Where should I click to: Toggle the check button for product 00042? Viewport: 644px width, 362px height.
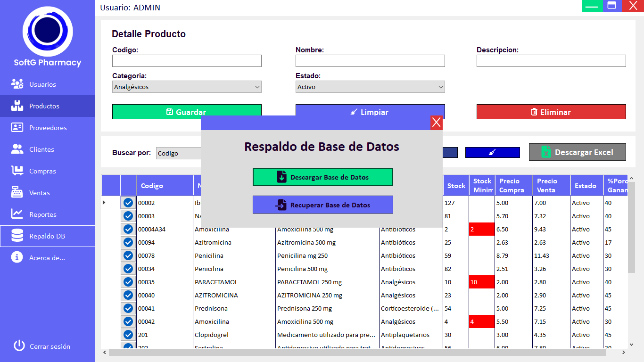pos(128,321)
